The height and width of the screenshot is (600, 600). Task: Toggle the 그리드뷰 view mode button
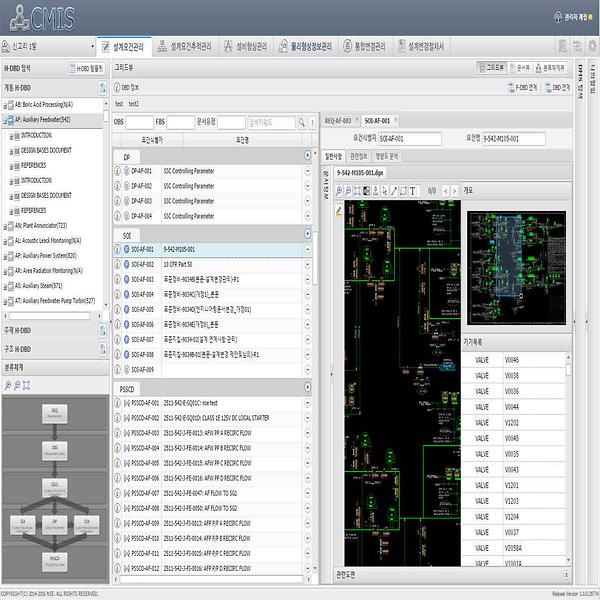pyautogui.click(x=492, y=69)
